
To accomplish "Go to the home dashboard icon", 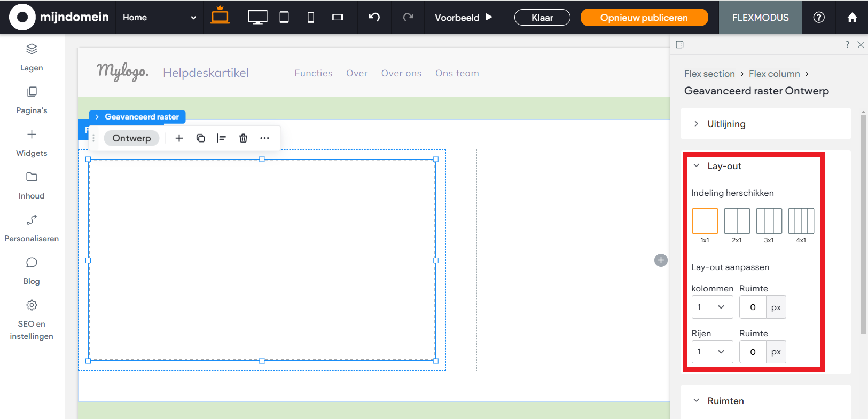I will [x=852, y=18].
